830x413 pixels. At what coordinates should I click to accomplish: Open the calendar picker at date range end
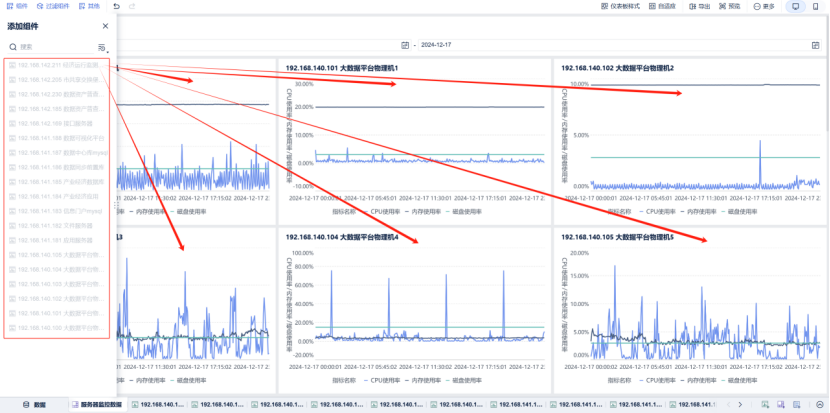[815, 45]
